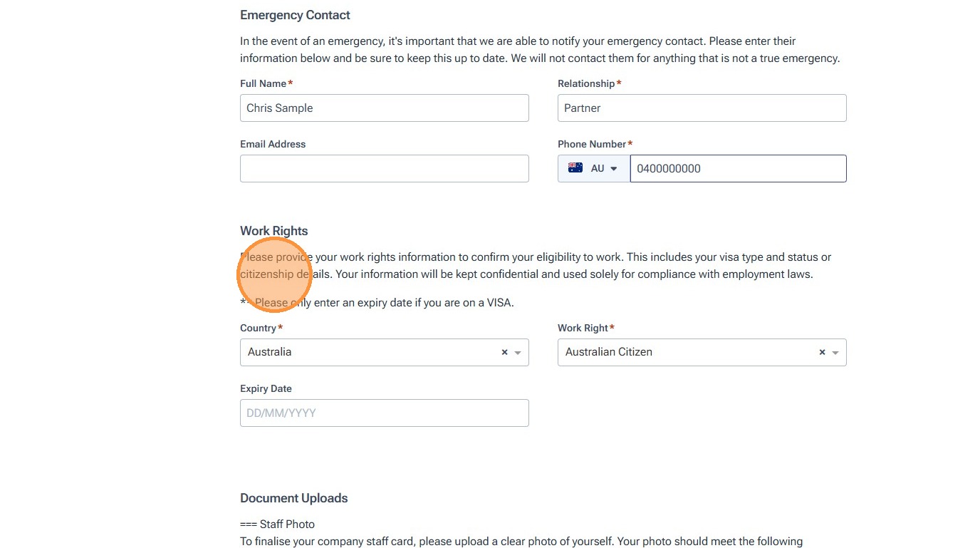Click the Phone Number input box

point(738,169)
